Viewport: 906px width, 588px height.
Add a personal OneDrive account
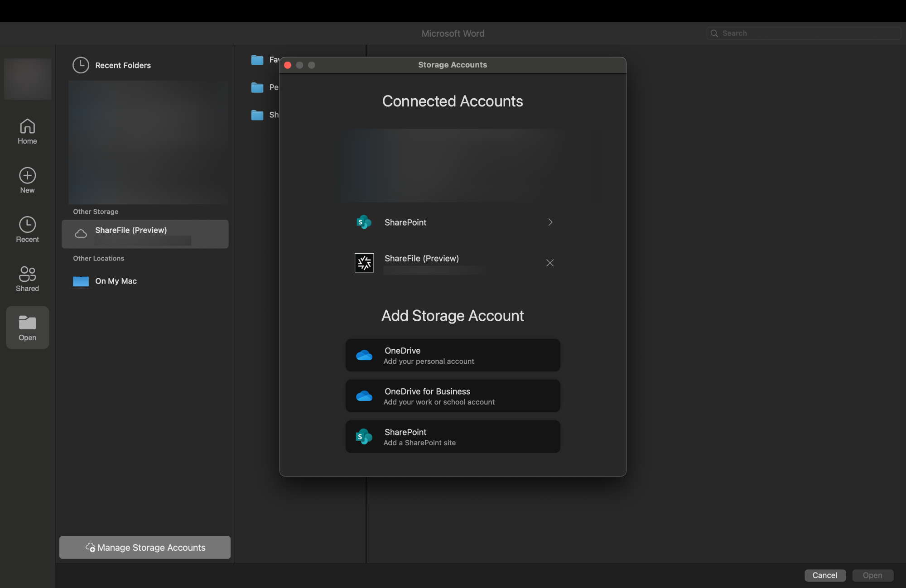(453, 355)
